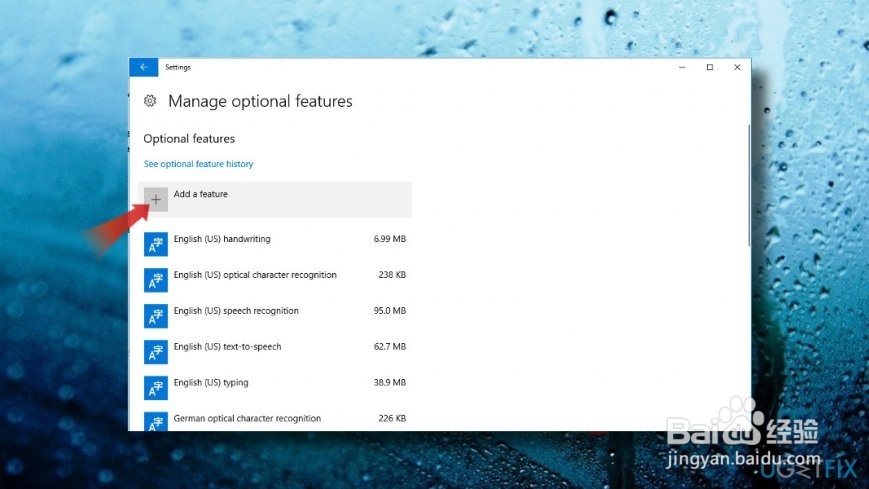The height and width of the screenshot is (489, 869).
Task: Select English (US) handwriting feature text
Action: click(x=222, y=239)
